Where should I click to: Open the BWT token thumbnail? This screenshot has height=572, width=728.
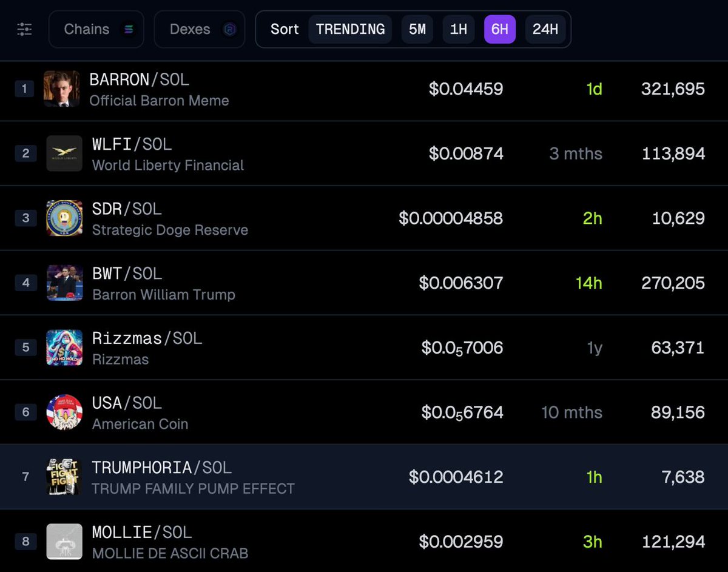point(64,283)
